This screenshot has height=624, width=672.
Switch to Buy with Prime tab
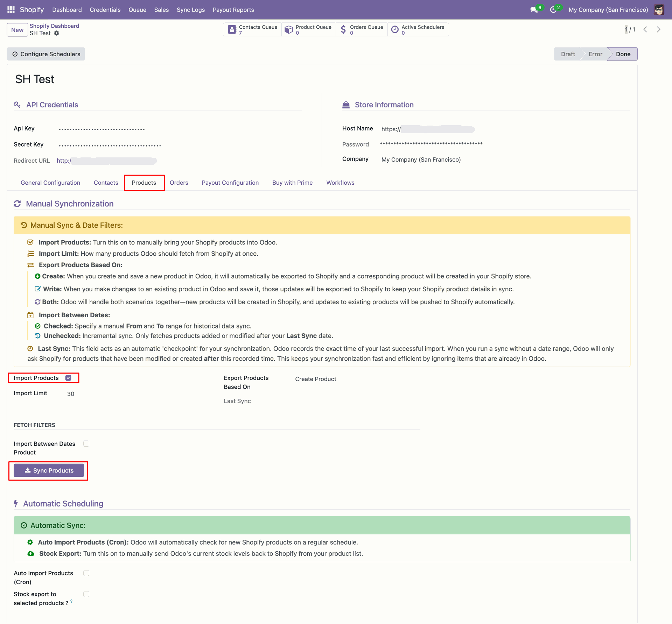(293, 183)
